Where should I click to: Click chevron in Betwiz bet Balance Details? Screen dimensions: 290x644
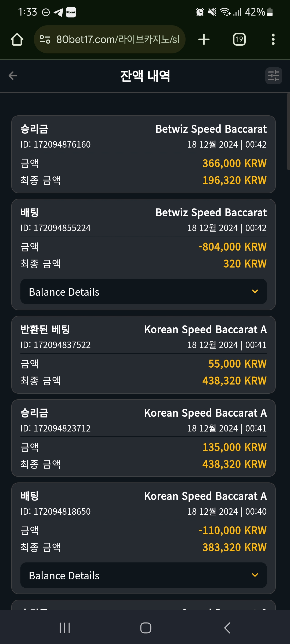coord(255,291)
